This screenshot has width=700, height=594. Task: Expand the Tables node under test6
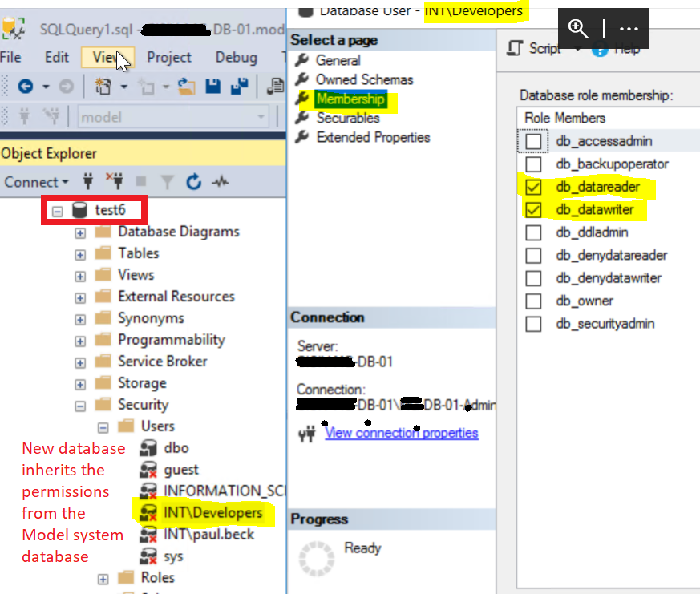pyautogui.click(x=79, y=253)
